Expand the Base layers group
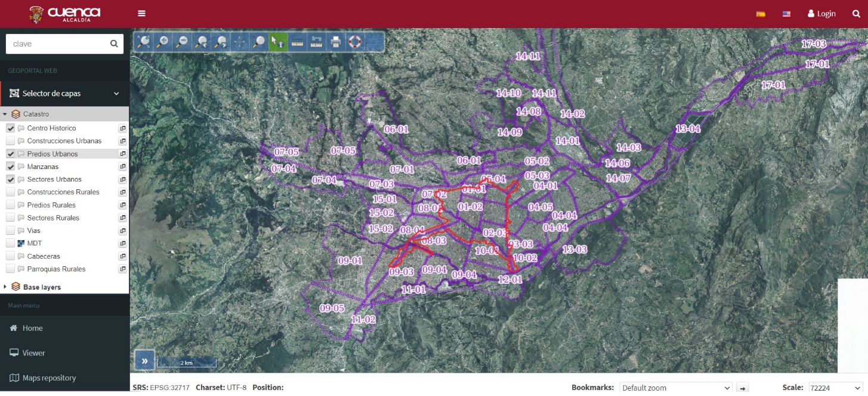This screenshot has height=396, width=868. tap(5, 287)
